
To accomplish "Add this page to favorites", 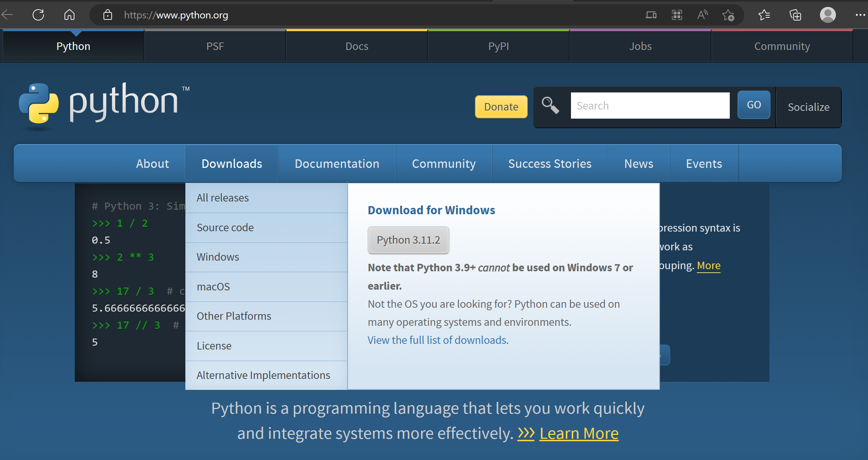I will click(x=728, y=15).
